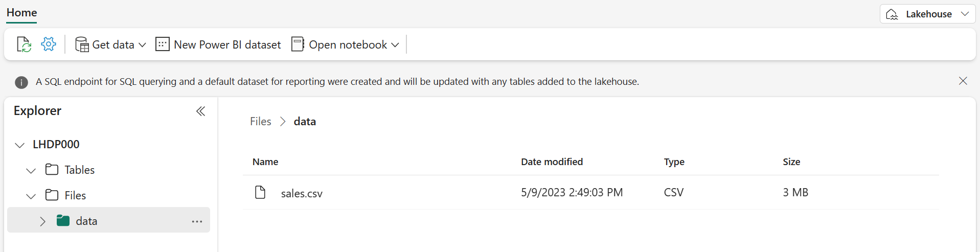Click the Open notebook icon
980x252 pixels.
298,44
